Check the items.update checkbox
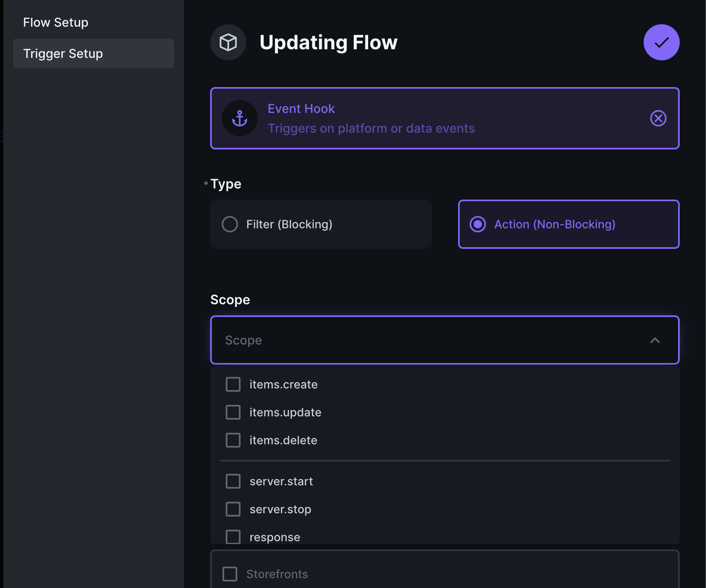Screen dimensions: 706x588 point(233,412)
